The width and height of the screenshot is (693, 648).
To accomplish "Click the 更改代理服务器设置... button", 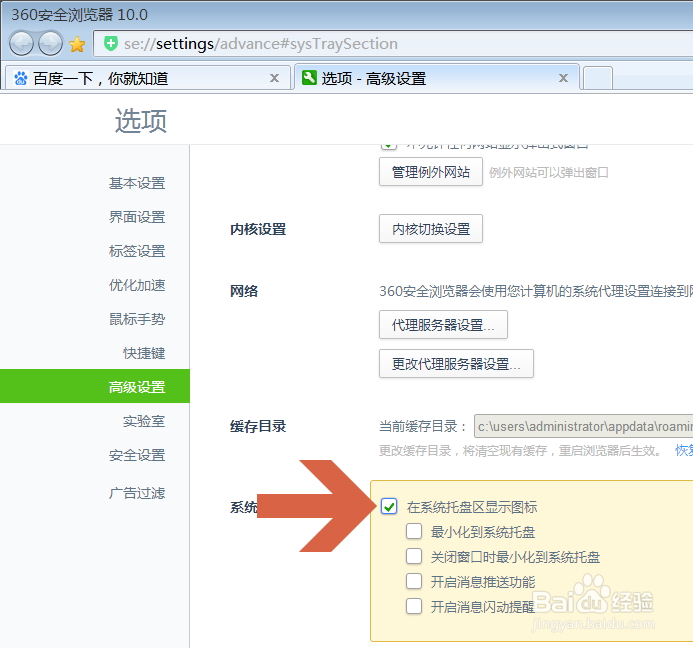I will (456, 363).
